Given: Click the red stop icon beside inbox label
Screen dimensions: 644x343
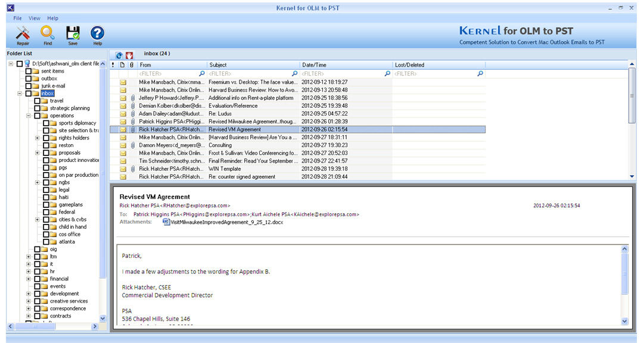Looking at the screenshot, I should 129,55.
